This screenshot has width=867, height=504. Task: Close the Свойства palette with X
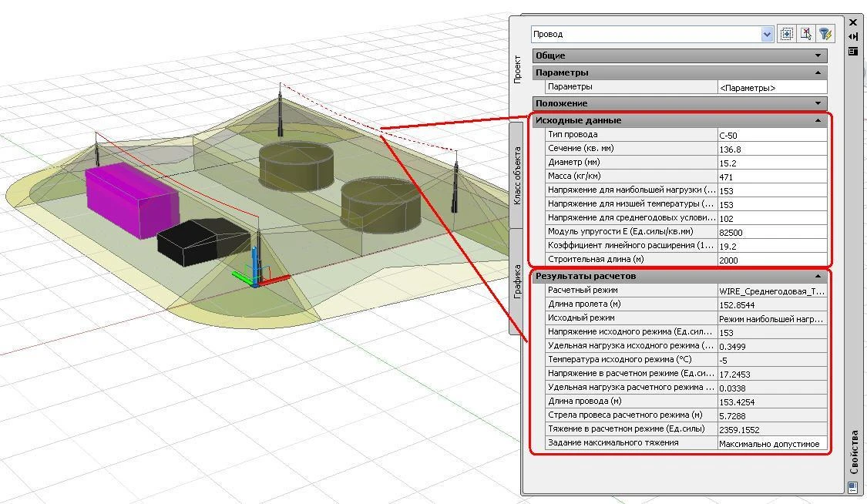[x=853, y=22]
